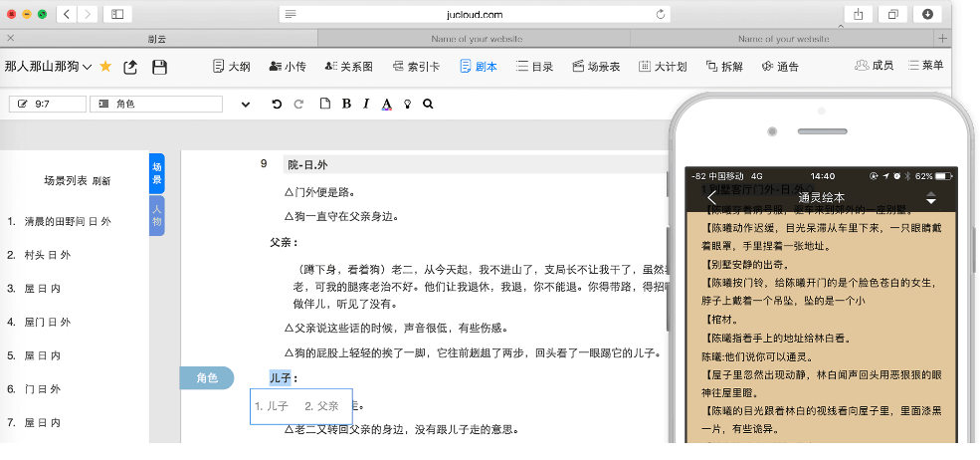
Task: Click the 角色 paragraph style field
Action: tap(156, 104)
